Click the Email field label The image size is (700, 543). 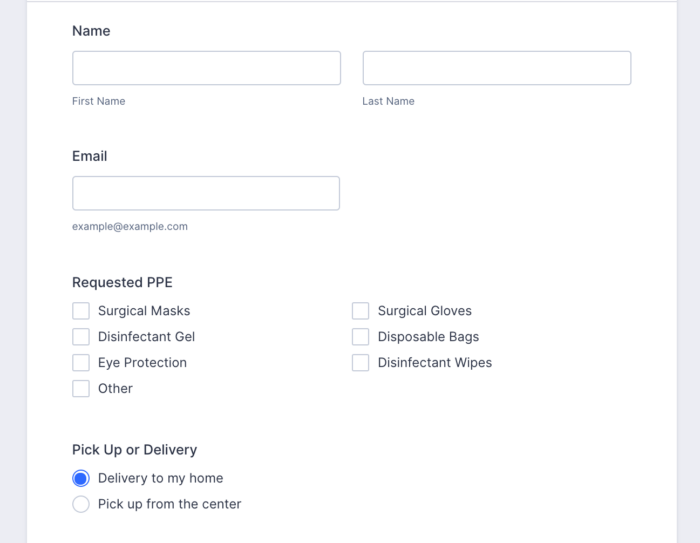coord(89,156)
